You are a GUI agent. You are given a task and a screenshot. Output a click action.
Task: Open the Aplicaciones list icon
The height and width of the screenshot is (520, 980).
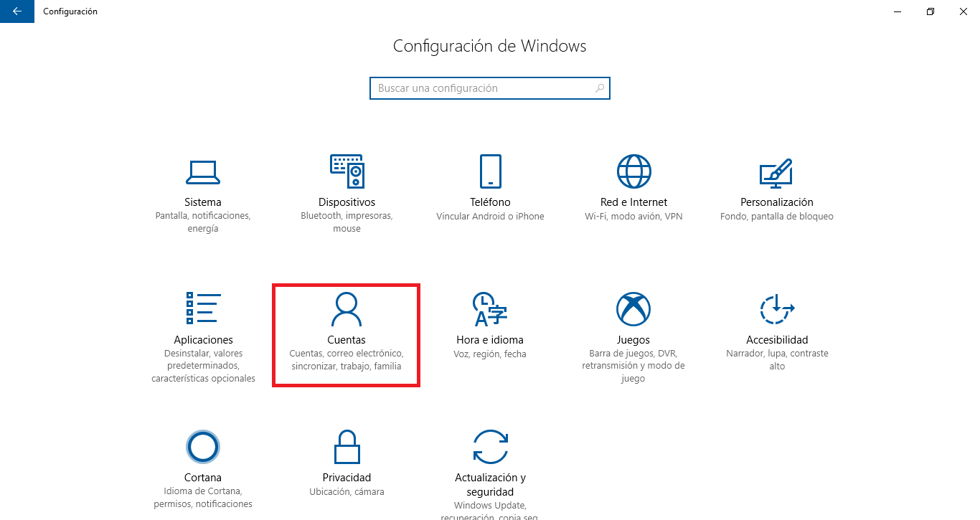[203, 309]
